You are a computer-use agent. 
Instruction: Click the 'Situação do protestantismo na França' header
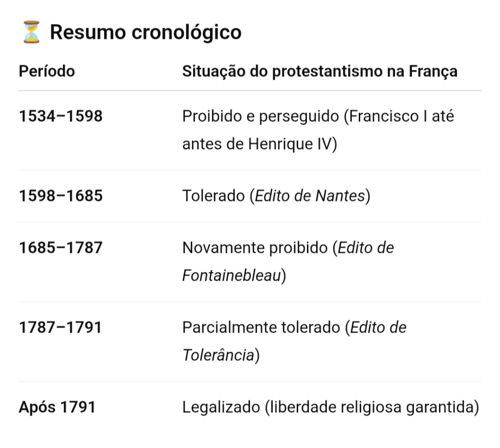coord(320,71)
